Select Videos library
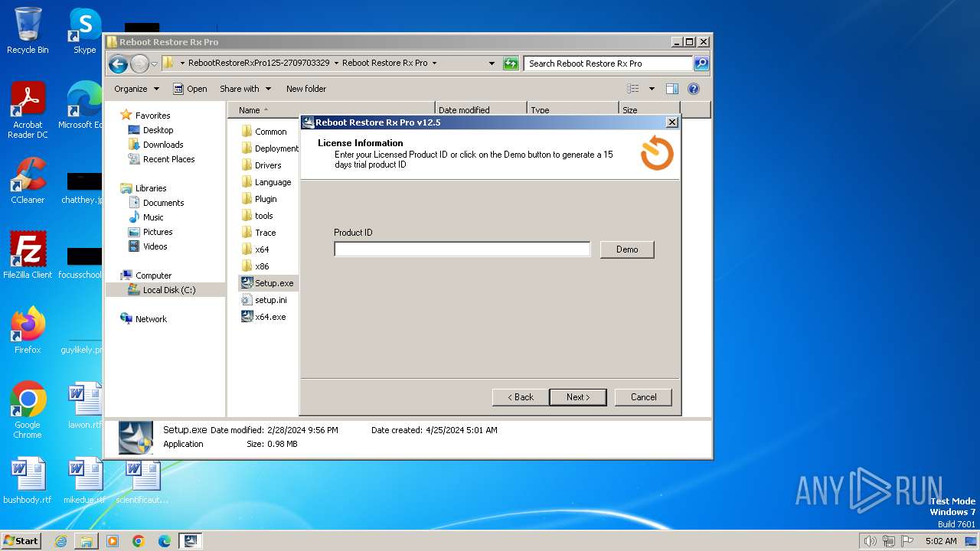Image resolution: width=980 pixels, height=551 pixels. pyautogui.click(x=148, y=246)
